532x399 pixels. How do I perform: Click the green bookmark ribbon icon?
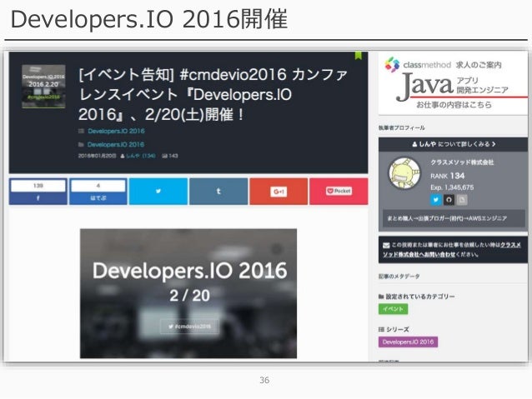tap(358, 55)
